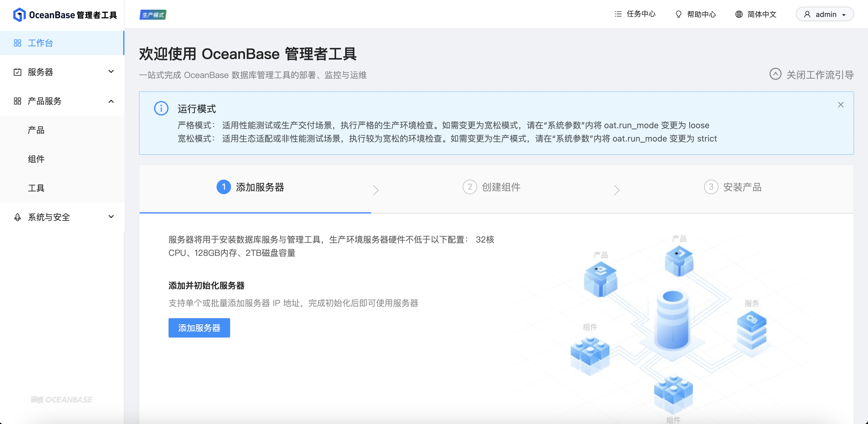Click the OceanBase logo icon

19,15
